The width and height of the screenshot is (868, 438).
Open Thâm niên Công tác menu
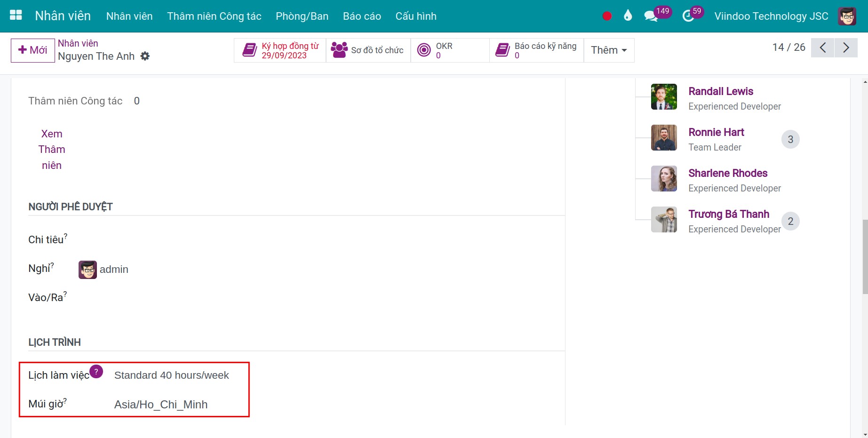[214, 16]
